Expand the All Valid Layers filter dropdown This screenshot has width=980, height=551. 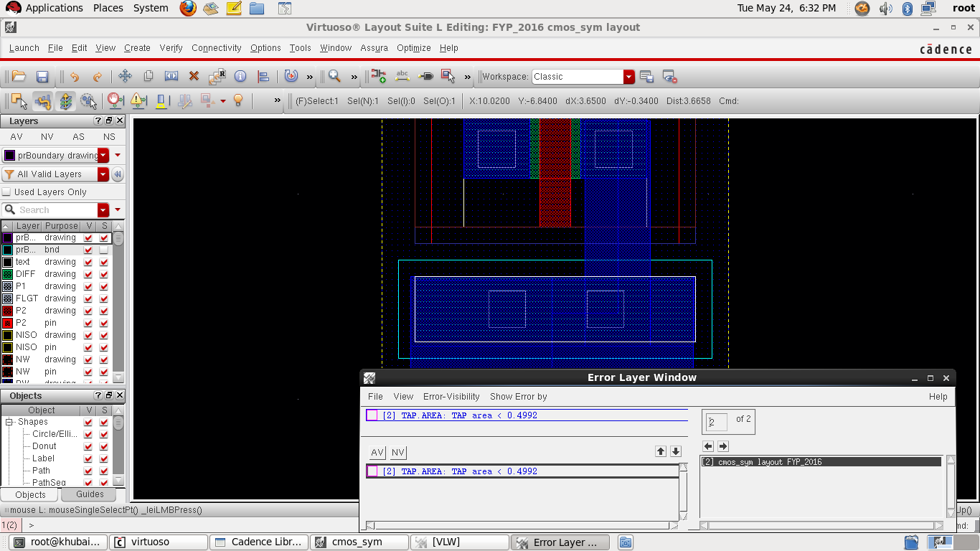click(103, 174)
